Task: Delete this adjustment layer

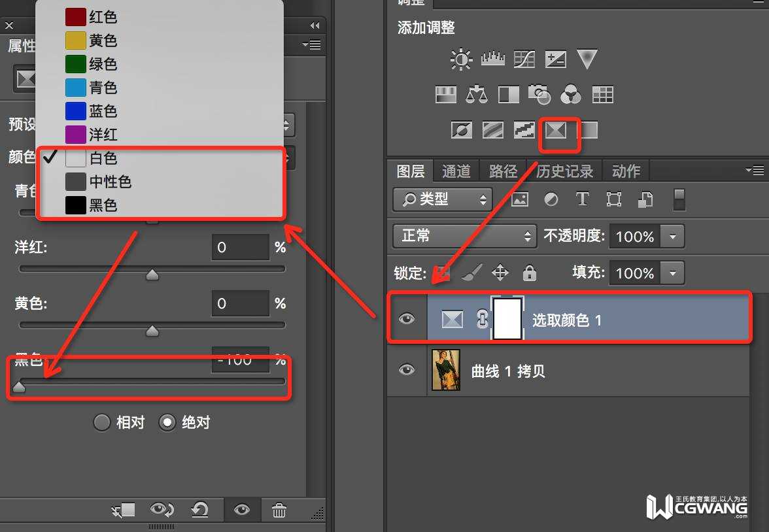Action: (x=279, y=510)
